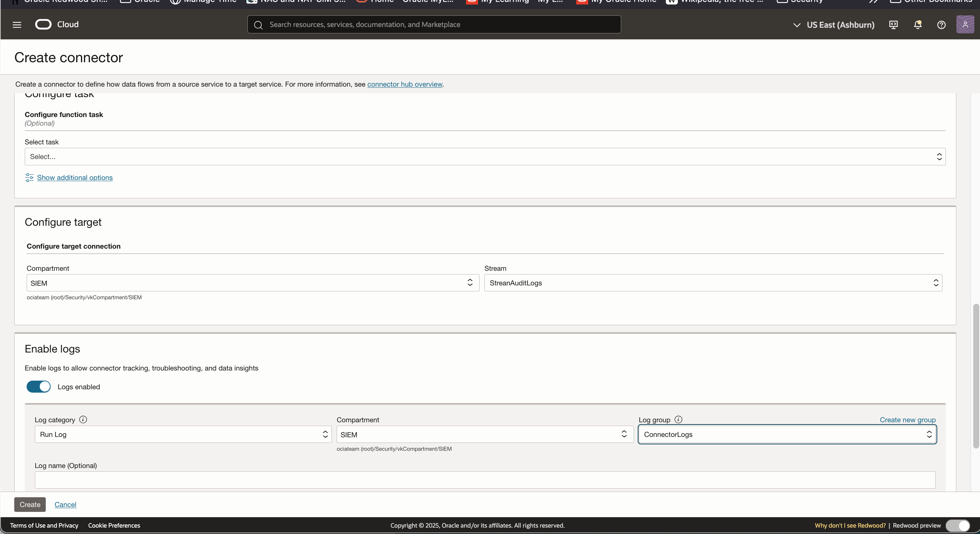The image size is (980, 534).
Task: Click the page vertical scrollbar
Action: (976, 376)
